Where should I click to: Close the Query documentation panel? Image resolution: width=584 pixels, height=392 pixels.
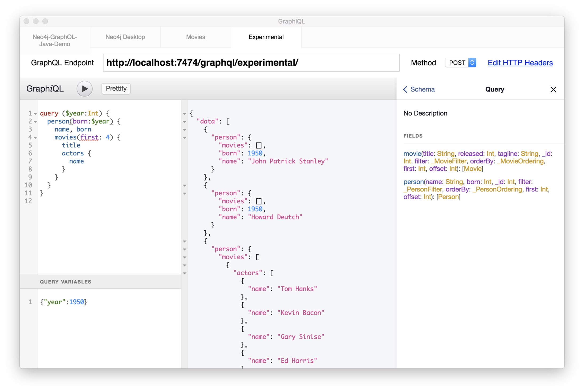pos(553,90)
